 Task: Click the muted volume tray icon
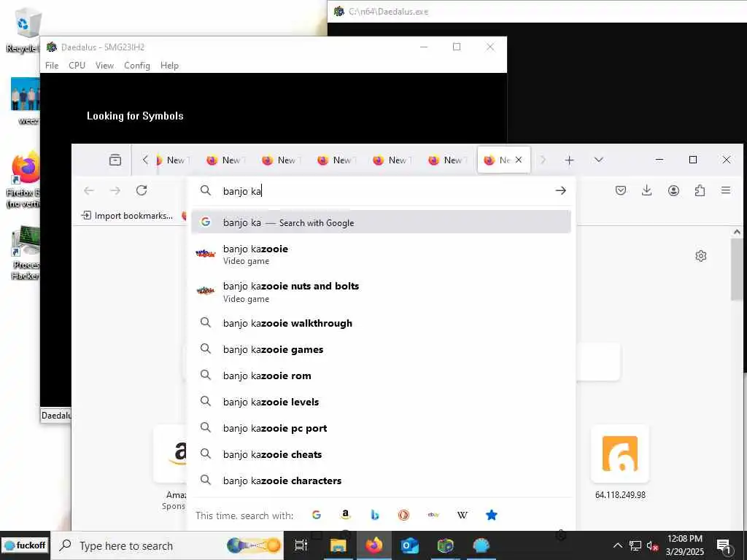(652, 545)
